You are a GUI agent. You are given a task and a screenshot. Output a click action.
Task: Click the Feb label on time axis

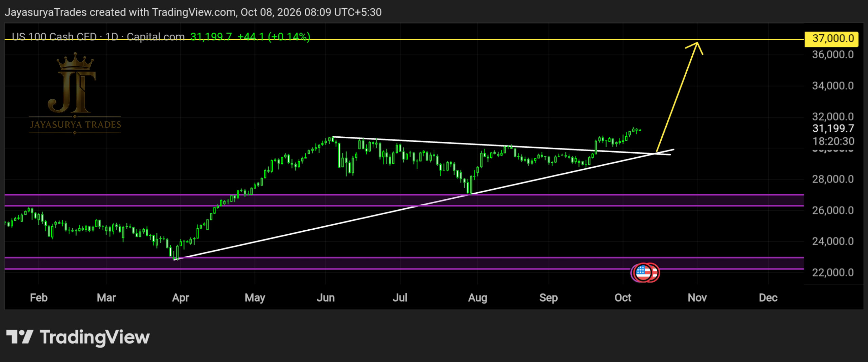pos(39,298)
